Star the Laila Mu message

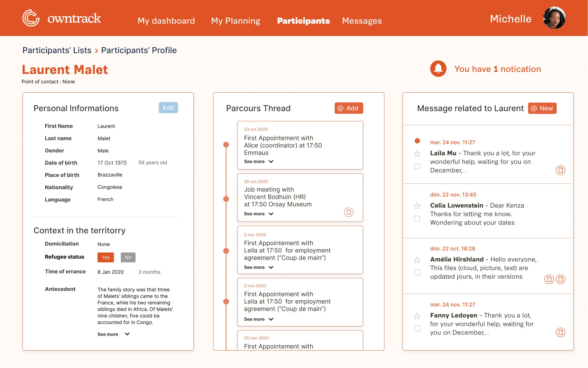coord(417,154)
